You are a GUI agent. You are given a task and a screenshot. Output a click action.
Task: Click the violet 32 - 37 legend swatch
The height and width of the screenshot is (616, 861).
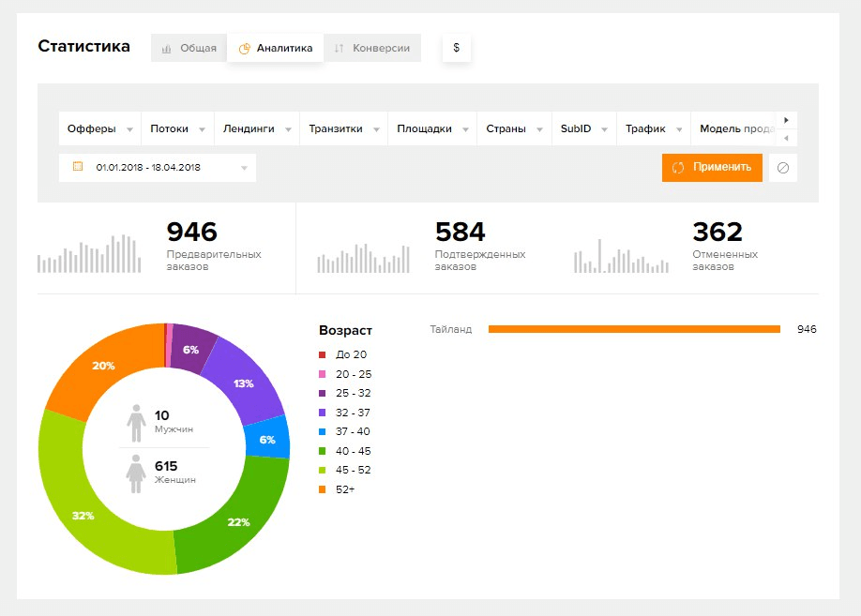tap(323, 413)
